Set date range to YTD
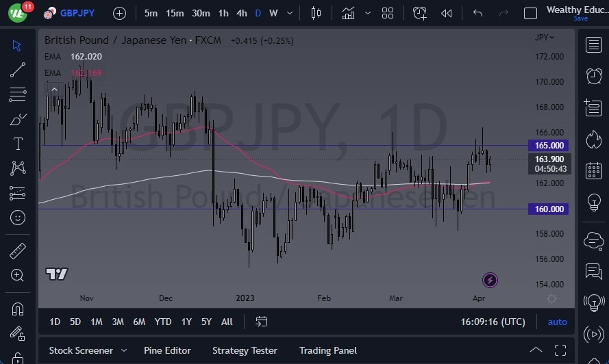 point(163,322)
